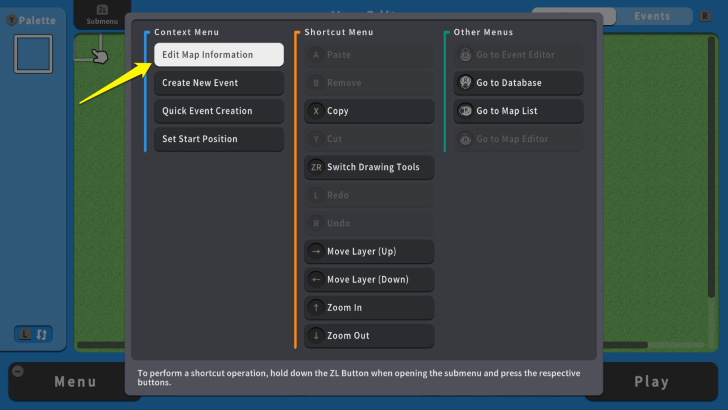Click the Cut shortcut entry
This screenshot has width=728, height=410.
pyautogui.click(x=369, y=139)
